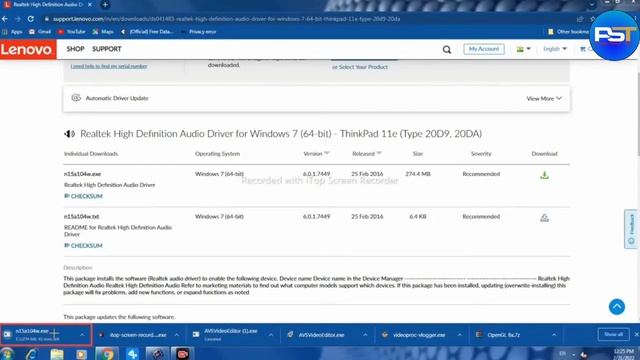This screenshot has height=360, width=640.
Task: Open the Other bookmarks folder
Action: 569,31
